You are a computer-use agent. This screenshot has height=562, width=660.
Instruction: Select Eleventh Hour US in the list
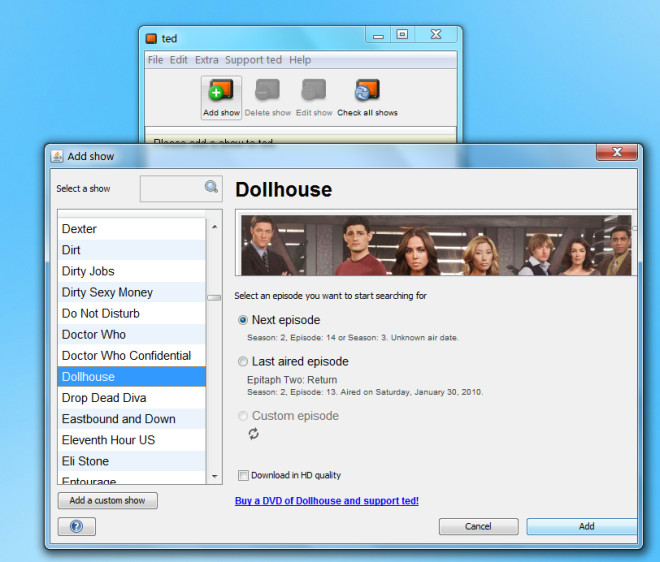pos(131,440)
